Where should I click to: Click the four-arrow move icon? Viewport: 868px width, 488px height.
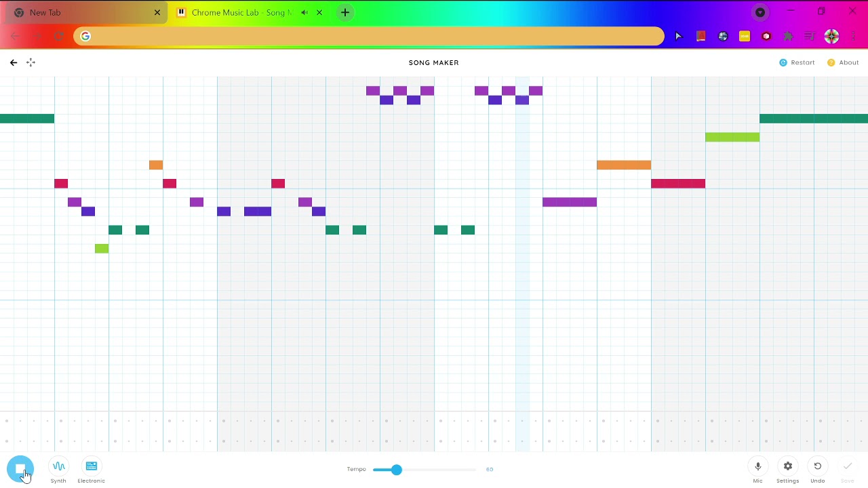pyautogui.click(x=31, y=62)
